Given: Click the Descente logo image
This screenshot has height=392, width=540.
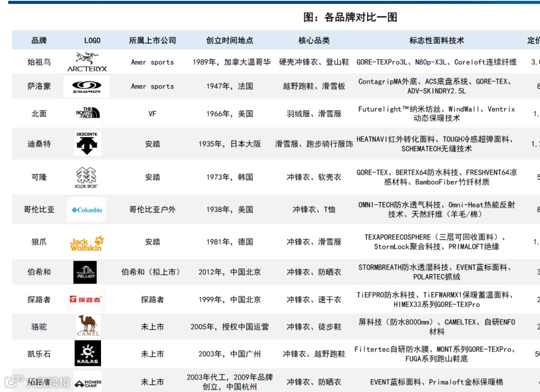Looking at the screenshot, I should click(x=87, y=143).
